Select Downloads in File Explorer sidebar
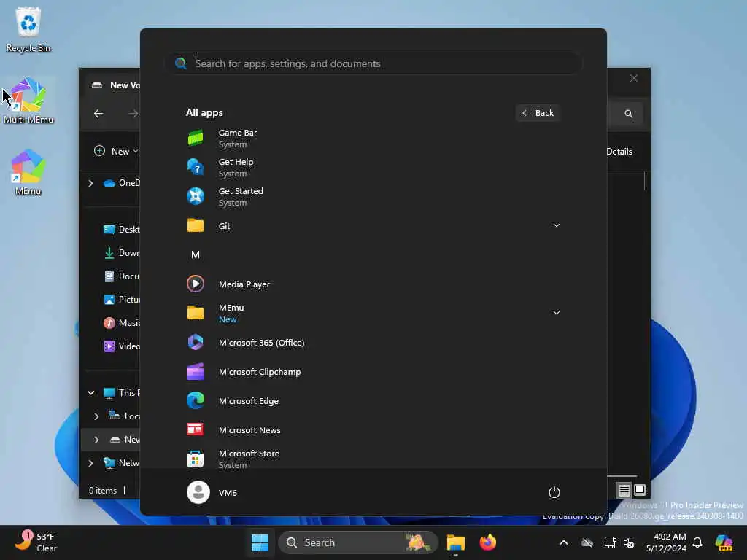Viewport: 747px width, 560px height. point(122,253)
